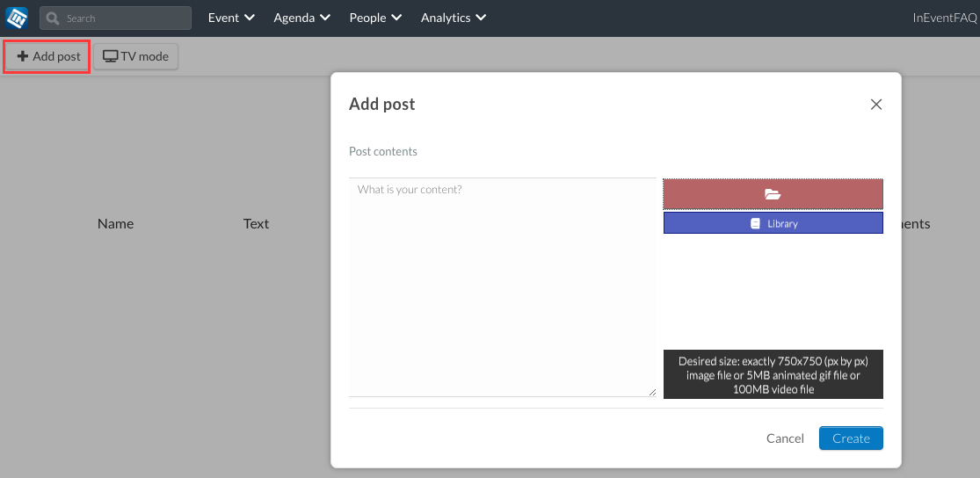Close the Add post dialog with X
Viewport: 980px width, 478px height.
click(876, 105)
